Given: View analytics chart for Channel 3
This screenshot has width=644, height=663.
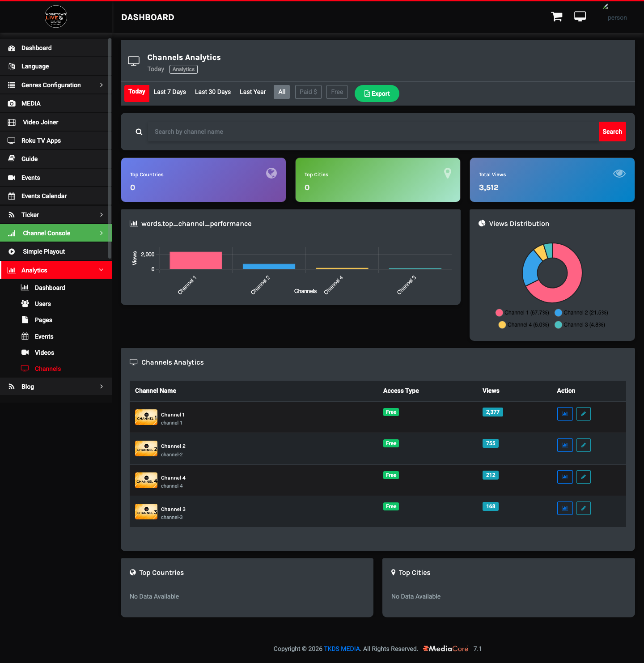Looking at the screenshot, I should pyautogui.click(x=565, y=508).
